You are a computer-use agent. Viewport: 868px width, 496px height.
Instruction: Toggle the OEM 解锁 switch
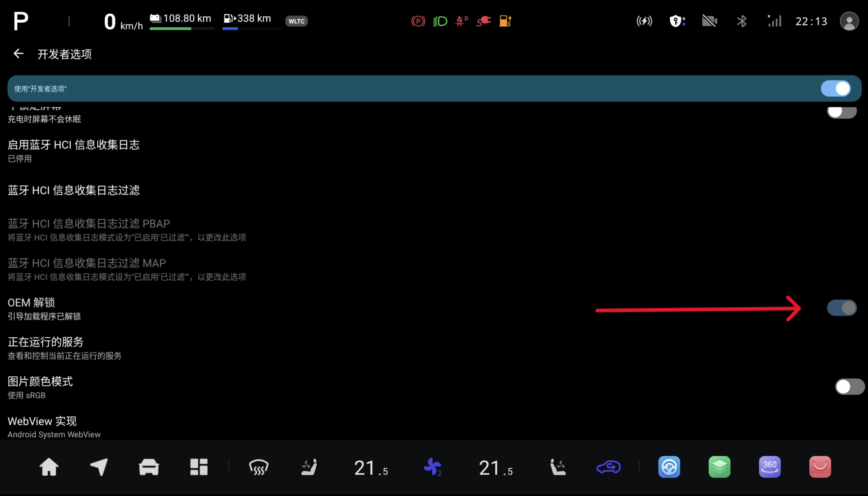pos(842,308)
